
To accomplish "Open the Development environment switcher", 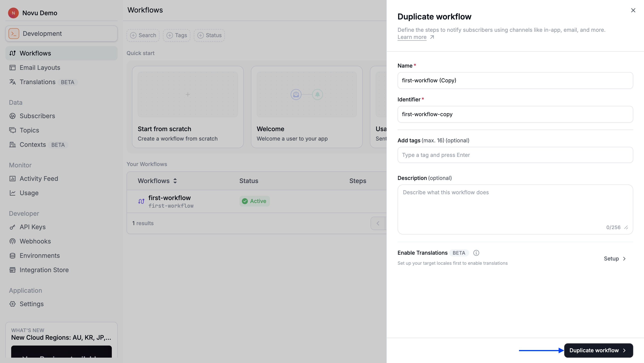I will coord(61,33).
